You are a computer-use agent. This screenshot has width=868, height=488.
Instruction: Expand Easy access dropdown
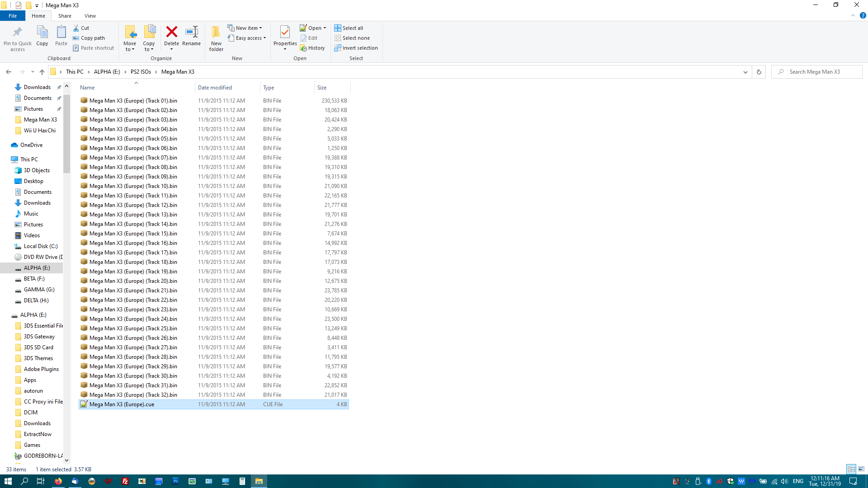pyautogui.click(x=247, y=38)
